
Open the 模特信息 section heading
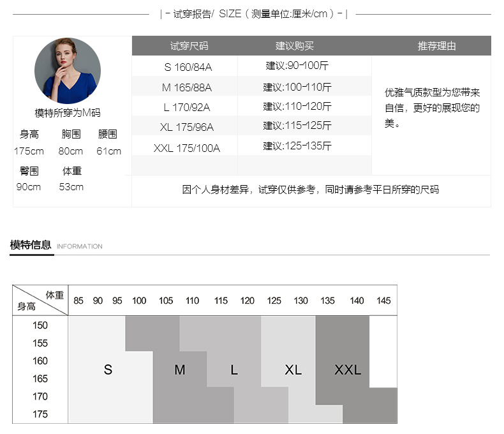[31, 244]
